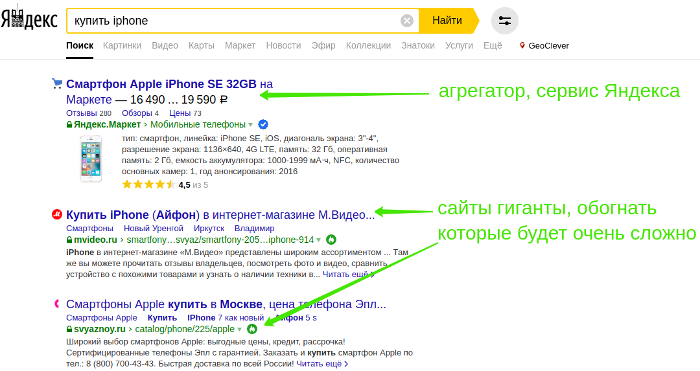The height and width of the screenshot is (371, 700).
Task: Open the Владимир sitelink
Action: (254, 228)
